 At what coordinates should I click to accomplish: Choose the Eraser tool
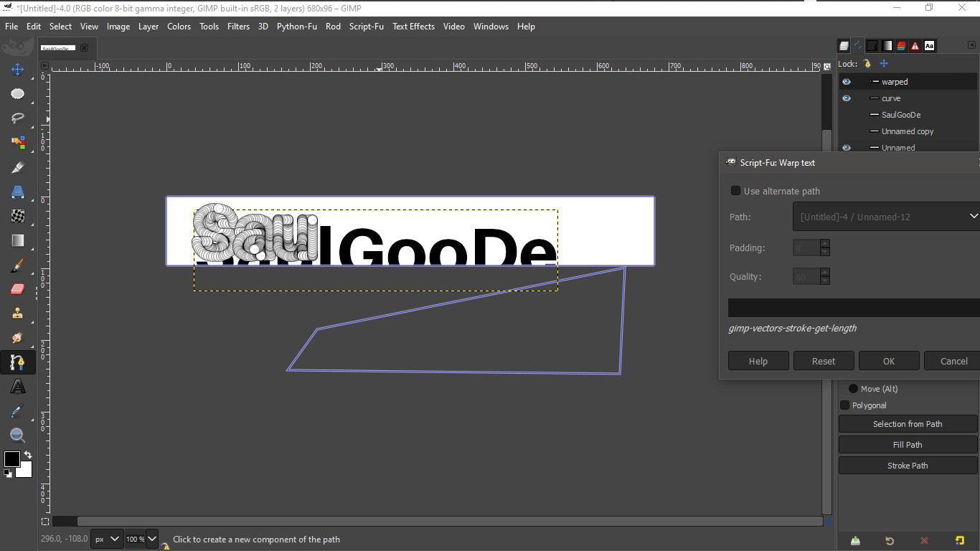coord(17,289)
